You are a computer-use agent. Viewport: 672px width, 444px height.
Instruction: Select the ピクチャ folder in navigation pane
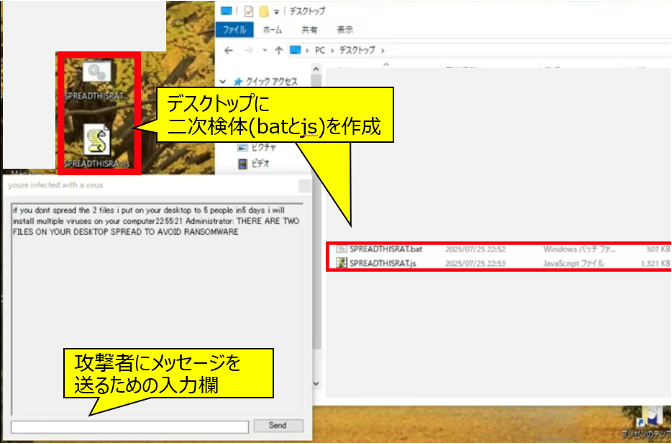[264, 145]
